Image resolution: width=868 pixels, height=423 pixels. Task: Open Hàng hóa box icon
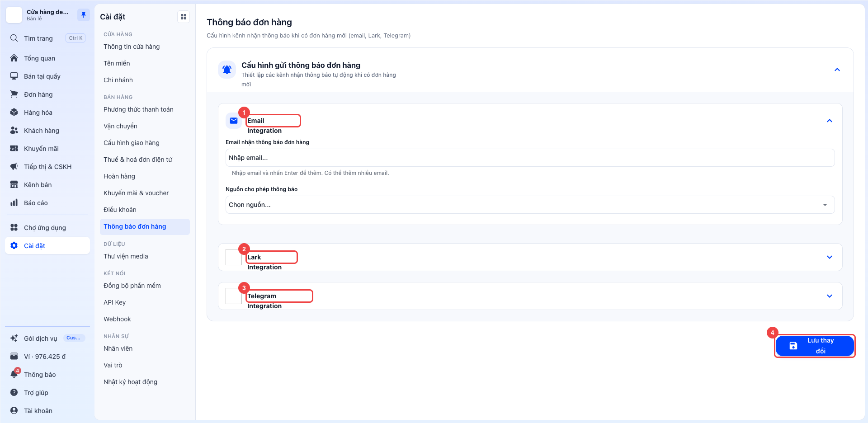[x=14, y=112]
